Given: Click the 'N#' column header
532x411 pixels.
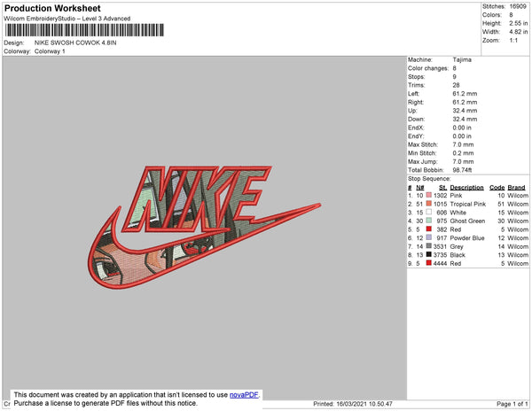Looking at the screenshot, I should [x=420, y=188].
